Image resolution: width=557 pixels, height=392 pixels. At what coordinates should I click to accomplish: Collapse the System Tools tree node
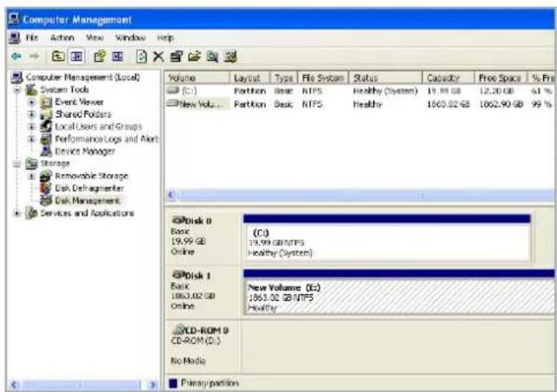click(16, 90)
